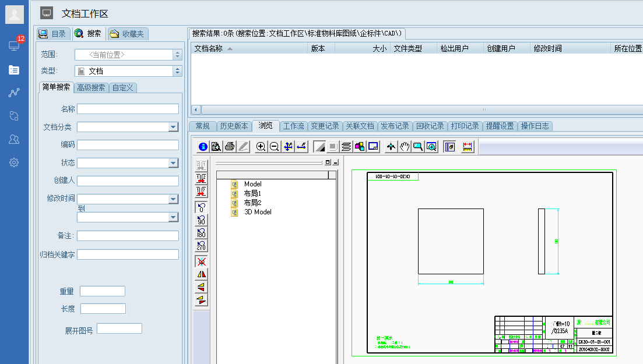Open settings gear in left sidebar
The image size is (643, 364).
click(14, 162)
